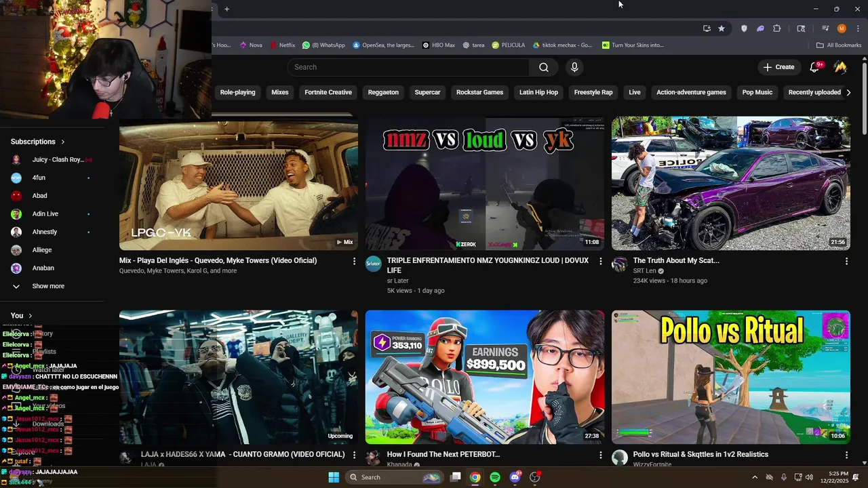The height and width of the screenshot is (488, 868).
Task: Open more options for The Truth About My Scat video
Action: coord(846,261)
